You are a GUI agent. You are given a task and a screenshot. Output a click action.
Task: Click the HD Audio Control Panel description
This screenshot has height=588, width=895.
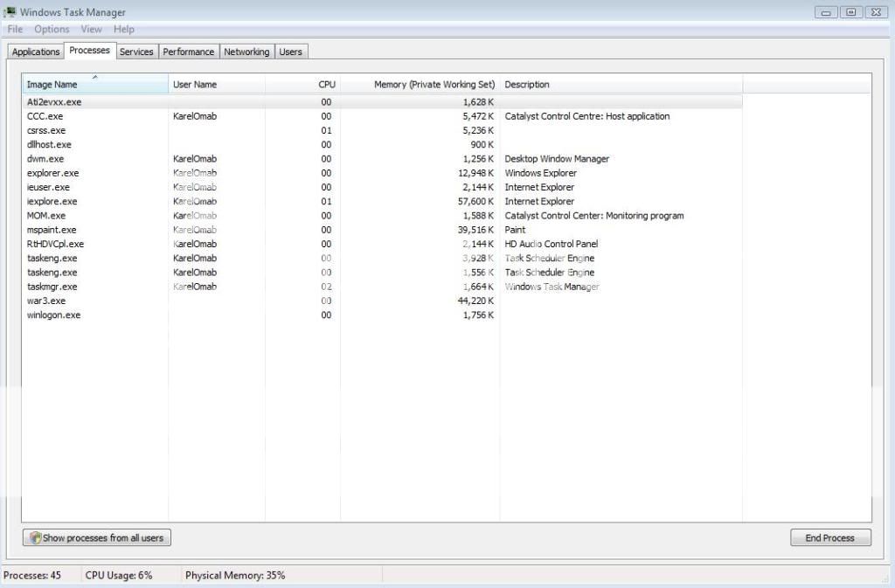552,244
